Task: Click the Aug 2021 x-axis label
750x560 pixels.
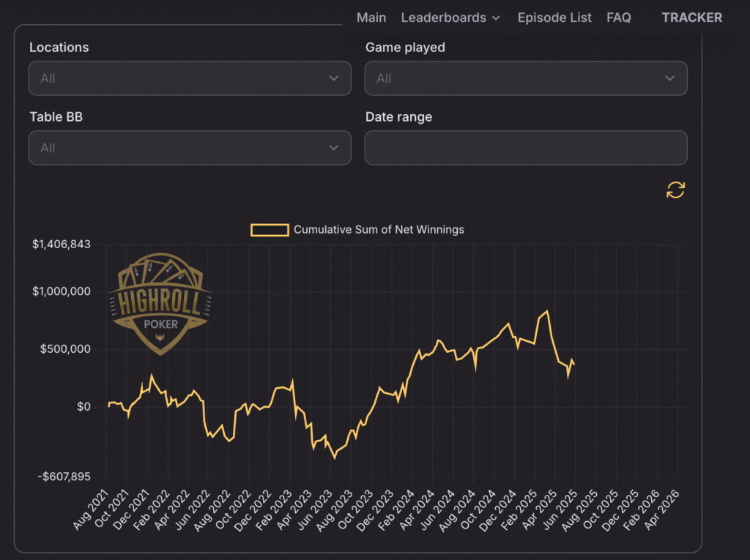Action: click(x=91, y=509)
